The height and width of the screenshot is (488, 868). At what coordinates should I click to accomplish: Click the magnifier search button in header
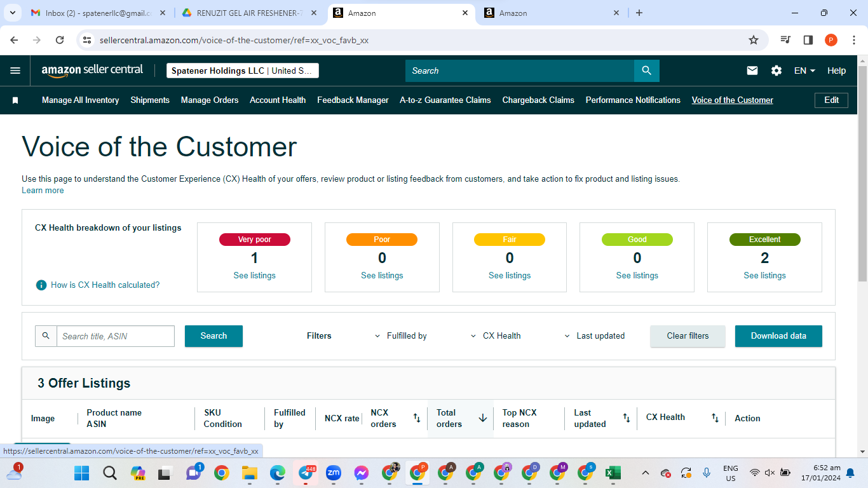[646, 71]
